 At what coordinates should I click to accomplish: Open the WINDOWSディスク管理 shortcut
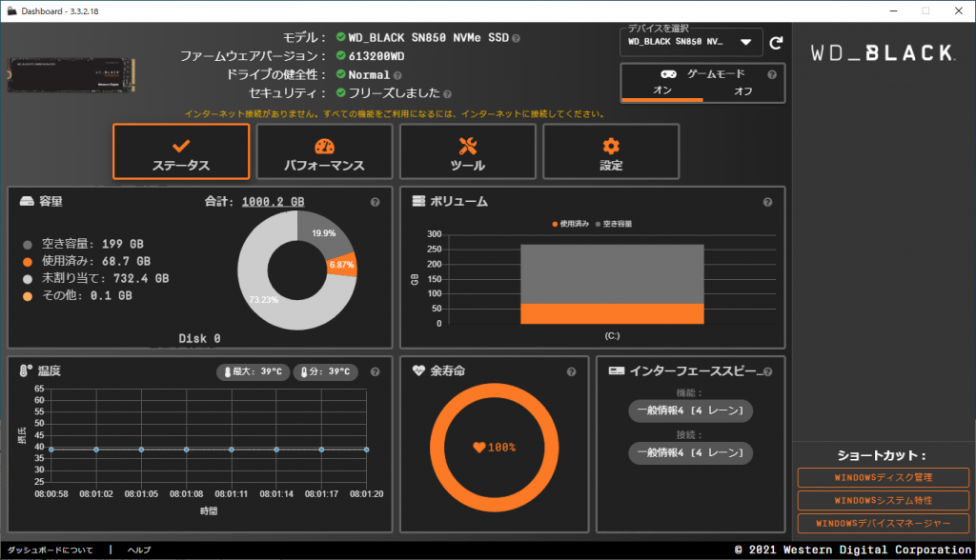(884, 478)
